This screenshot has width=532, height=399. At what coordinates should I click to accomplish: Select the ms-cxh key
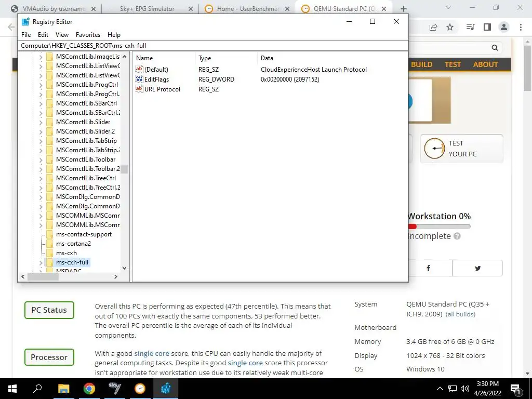[66, 253]
